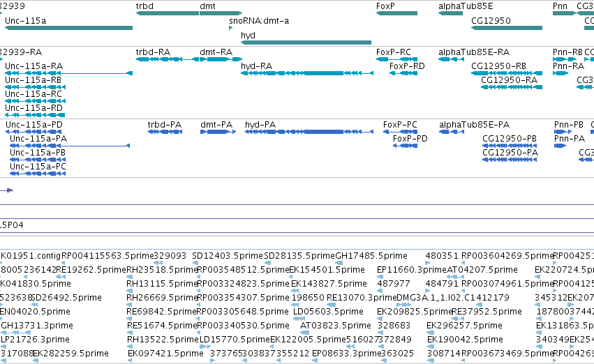Select the AT03823.5prime EST label

pyautogui.click(x=335, y=326)
